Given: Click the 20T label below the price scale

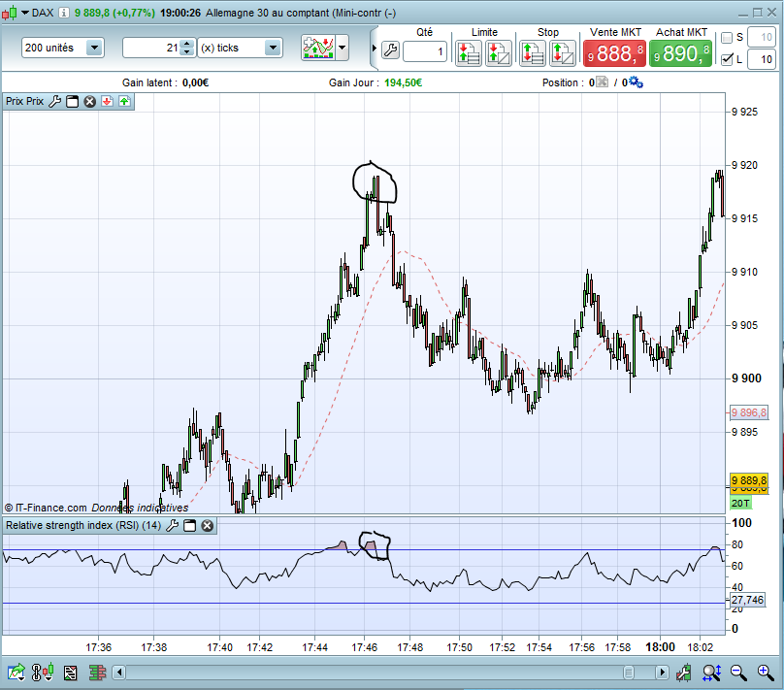Looking at the screenshot, I should (741, 503).
